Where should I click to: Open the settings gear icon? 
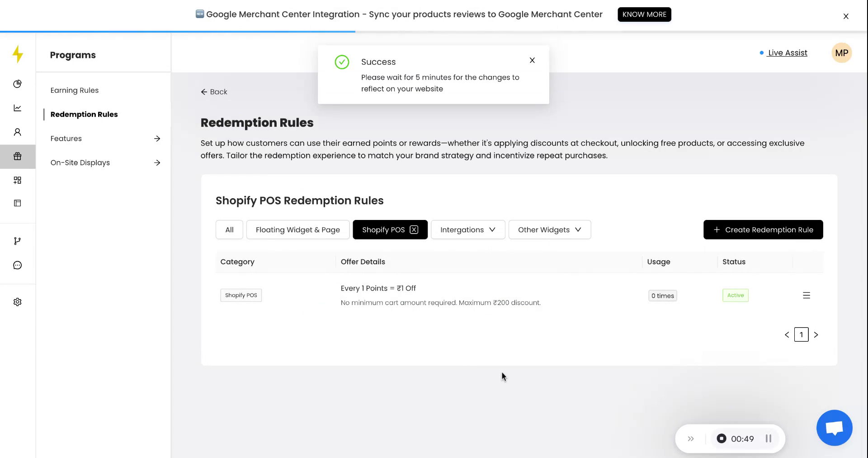pyautogui.click(x=17, y=302)
